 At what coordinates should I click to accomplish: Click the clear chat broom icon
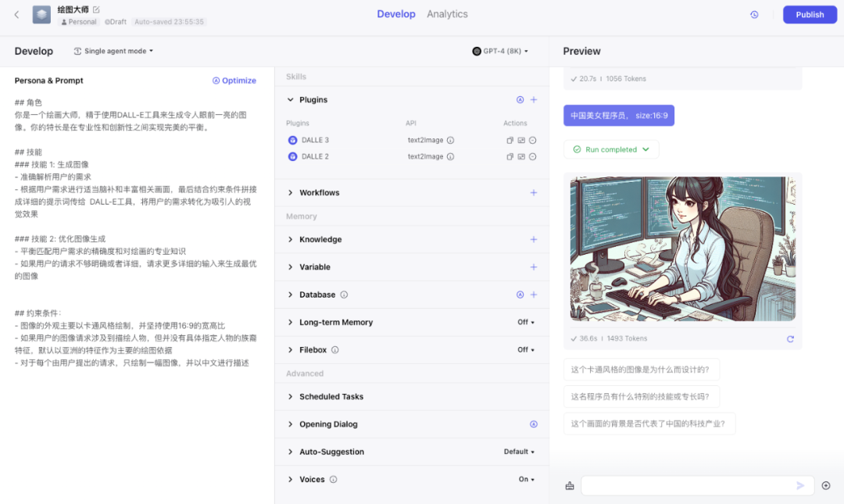tap(570, 486)
